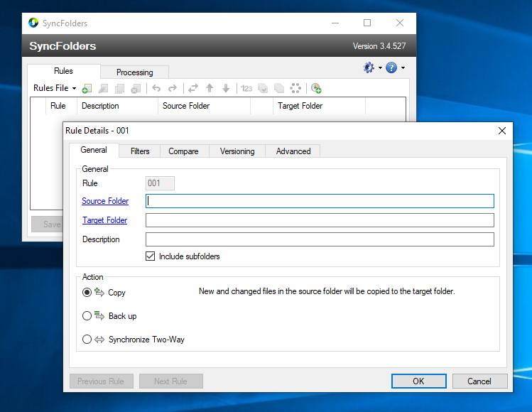Click the SyncFolders logo in title bar
Image resolution: width=532 pixels, height=412 pixels.
click(x=33, y=23)
